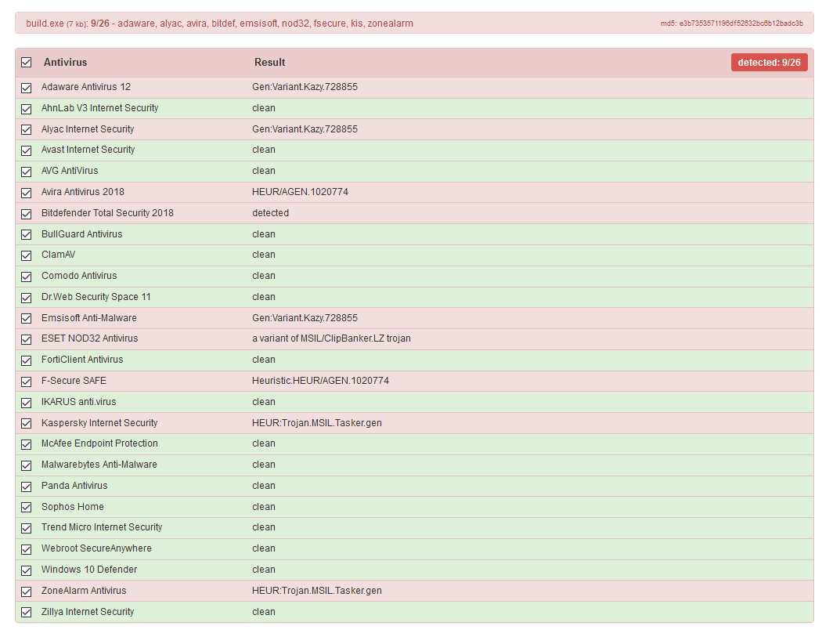The width and height of the screenshot is (840, 644).
Task: Toggle the Zillya Internet Security checkbox
Action: pos(27,613)
